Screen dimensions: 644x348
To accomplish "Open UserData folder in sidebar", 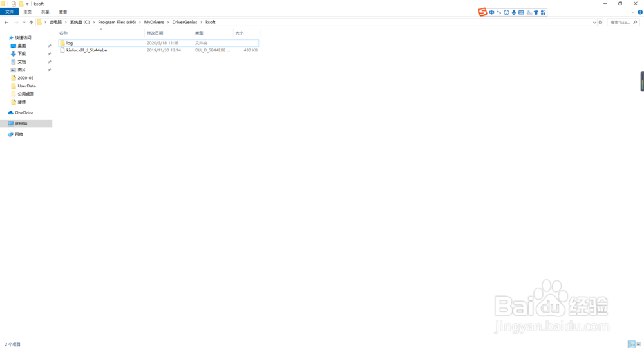I will point(26,86).
